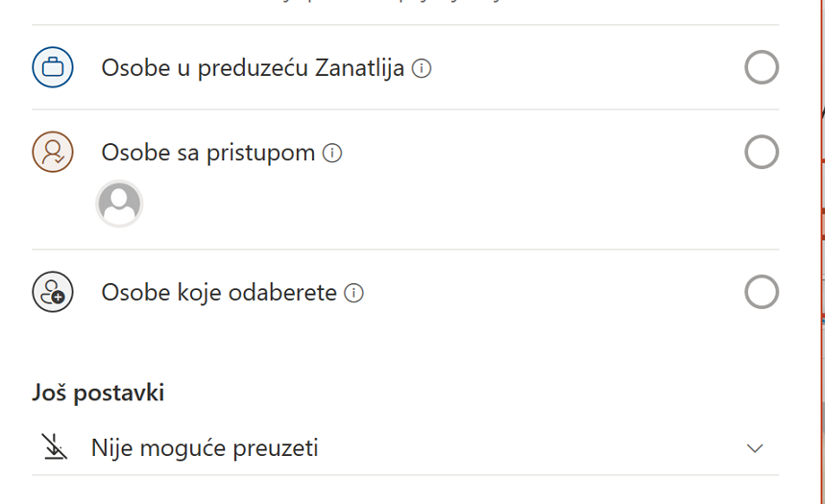
Task: Click the add-person icon for chosen people
Action: [x=53, y=292]
